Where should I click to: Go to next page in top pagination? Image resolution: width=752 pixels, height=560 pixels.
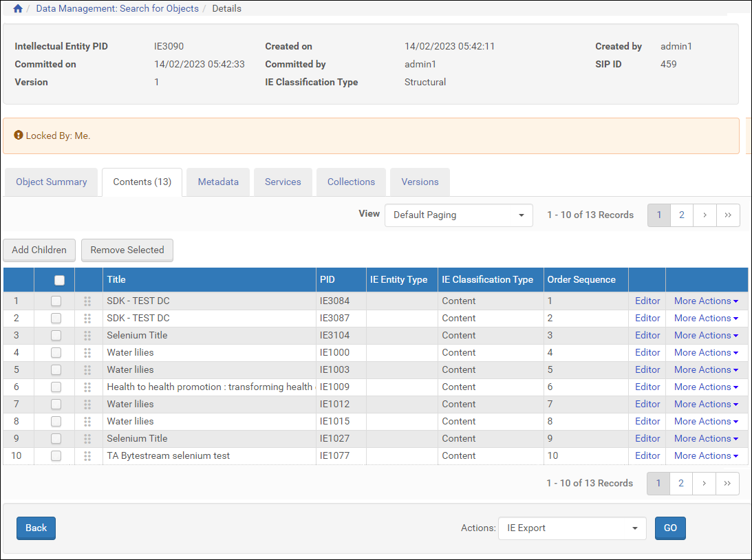705,215
